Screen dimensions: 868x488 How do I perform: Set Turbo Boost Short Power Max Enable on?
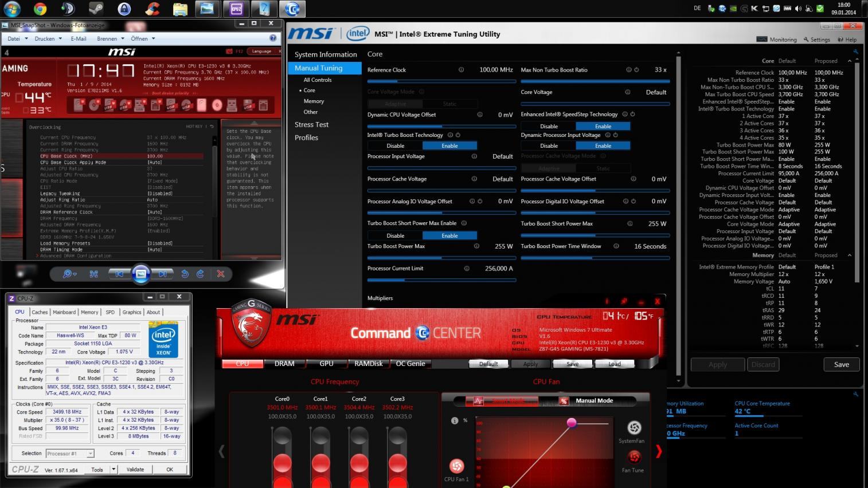click(x=449, y=235)
